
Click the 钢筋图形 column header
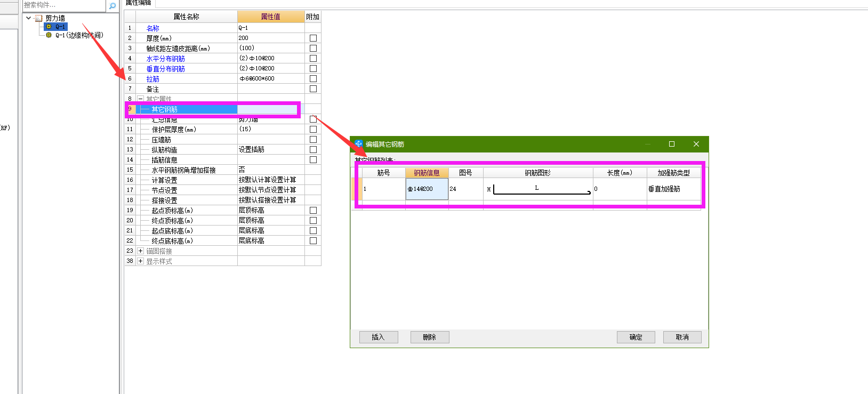(538, 173)
